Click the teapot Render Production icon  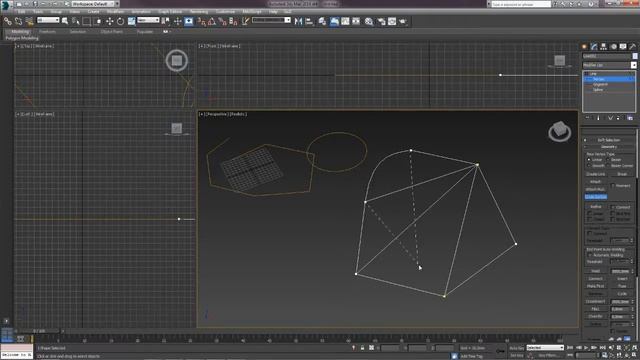(403, 21)
